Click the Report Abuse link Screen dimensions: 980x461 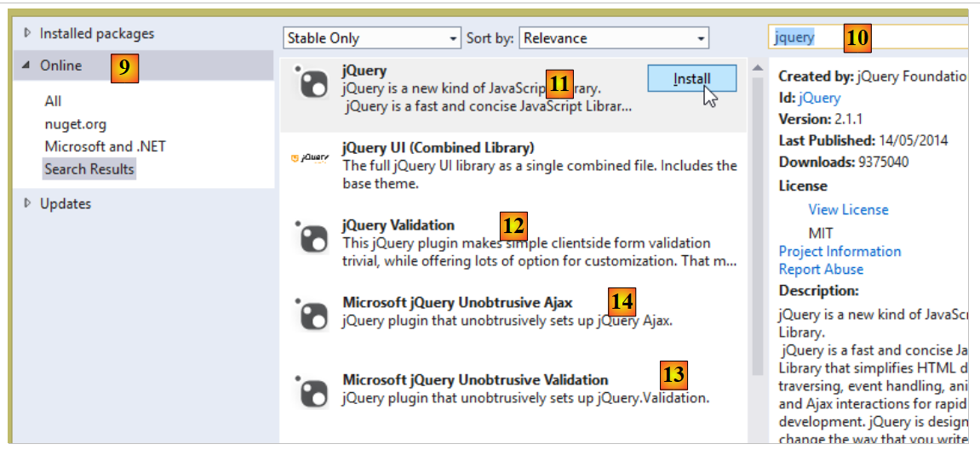(x=821, y=269)
